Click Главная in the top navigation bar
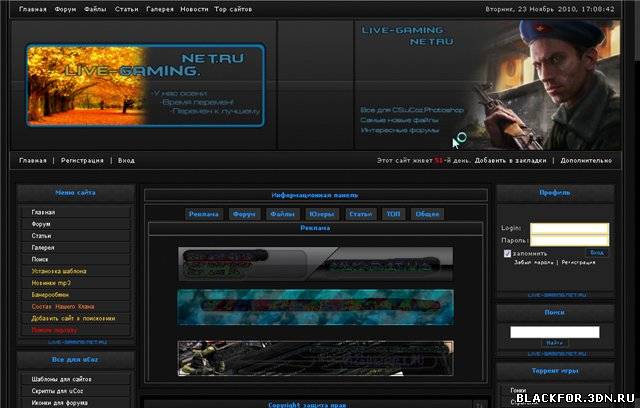 click(x=33, y=9)
